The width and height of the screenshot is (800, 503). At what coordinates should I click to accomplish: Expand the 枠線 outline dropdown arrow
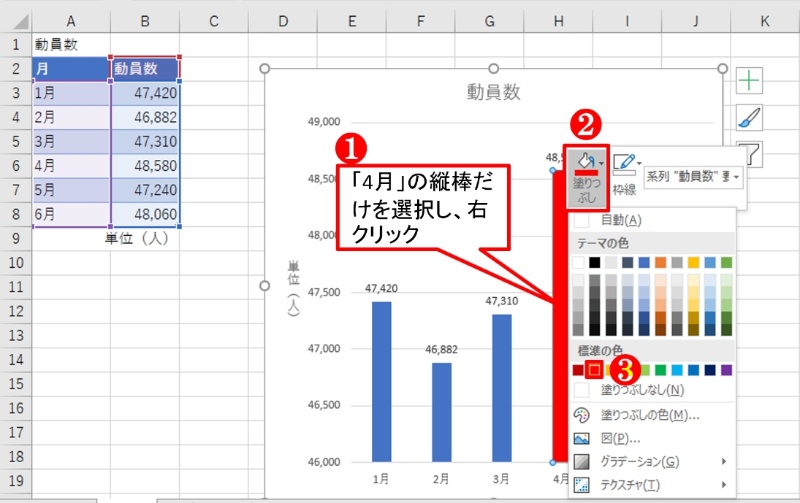[639, 161]
